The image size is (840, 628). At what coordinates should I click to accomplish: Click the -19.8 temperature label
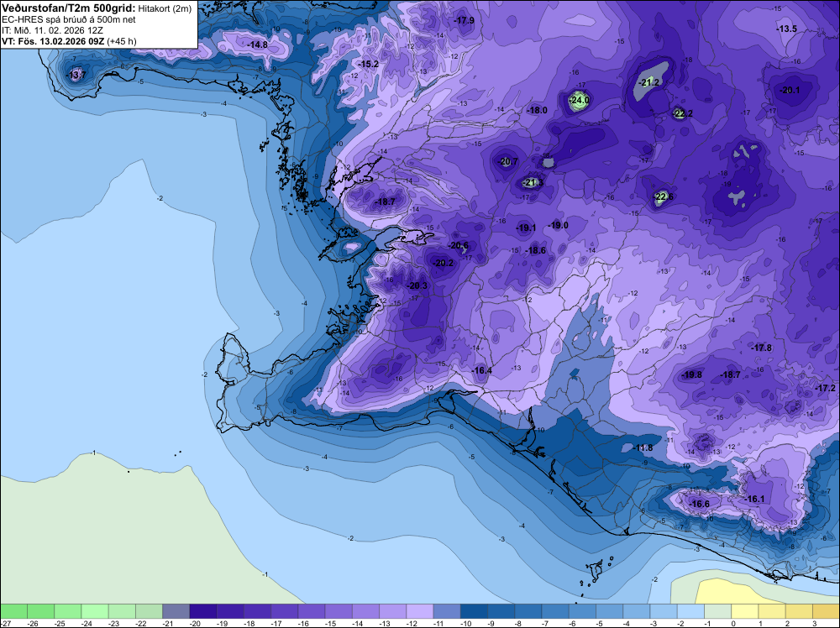point(691,374)
